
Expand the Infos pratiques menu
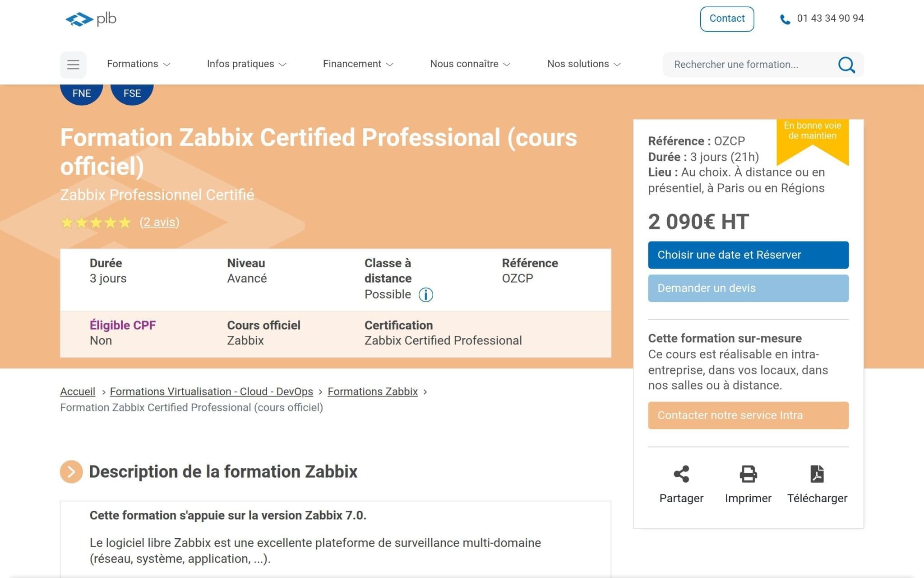click(246, 64)
